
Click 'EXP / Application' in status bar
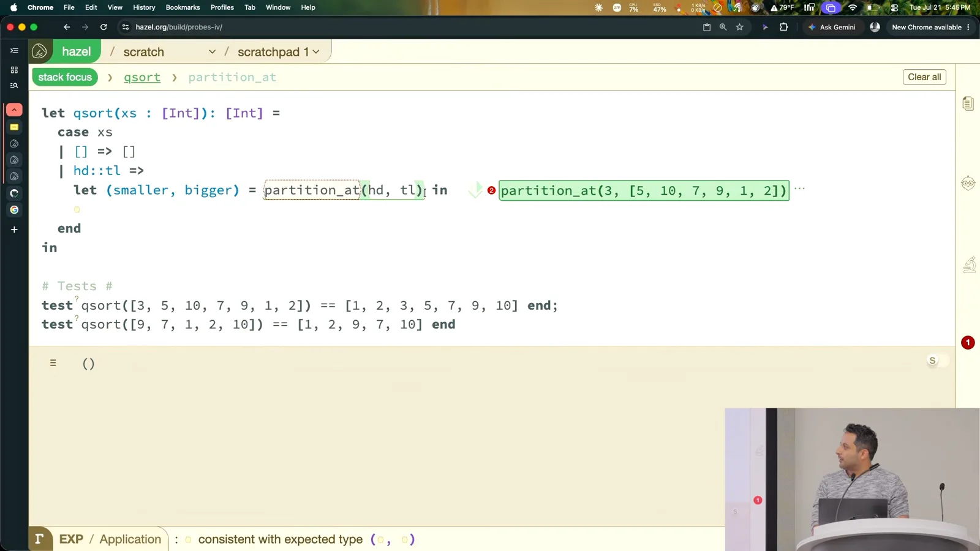[110, 539]
